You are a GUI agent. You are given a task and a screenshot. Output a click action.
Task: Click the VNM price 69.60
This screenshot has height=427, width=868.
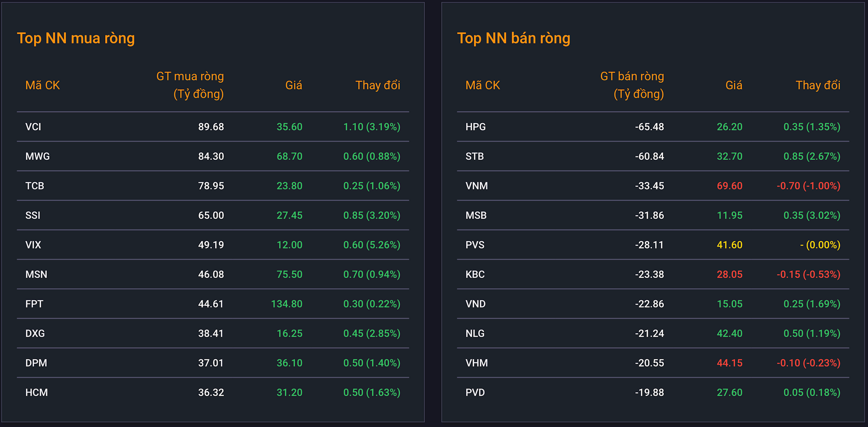click(x=730, y=186)
